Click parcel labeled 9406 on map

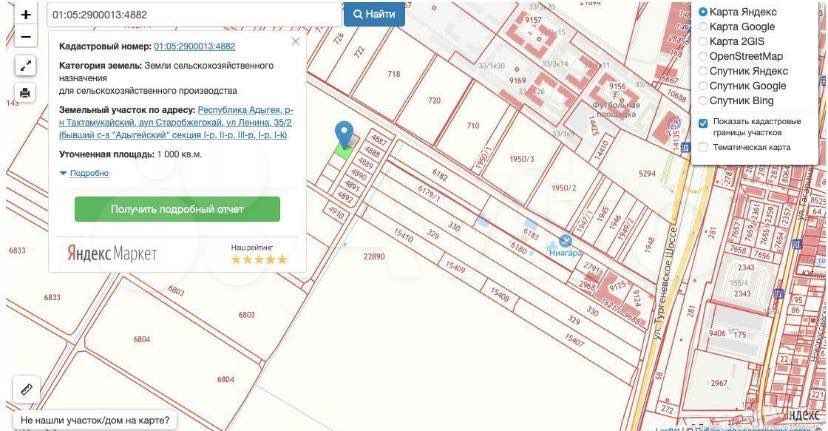pyautogui.click(x=717, y=333)
